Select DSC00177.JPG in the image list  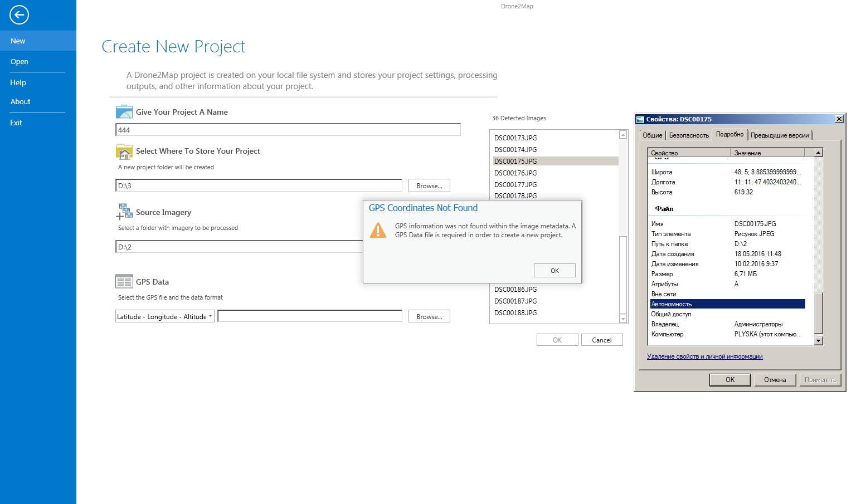[x=515, y=185]
